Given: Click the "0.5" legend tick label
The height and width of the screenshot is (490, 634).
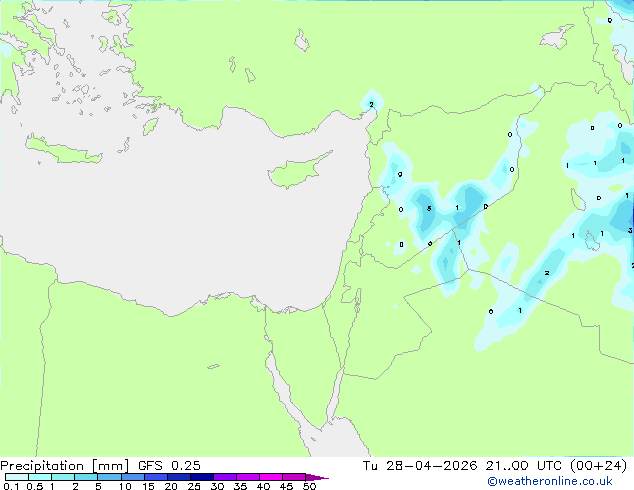Looking at the screenshot, I should 35,486.
